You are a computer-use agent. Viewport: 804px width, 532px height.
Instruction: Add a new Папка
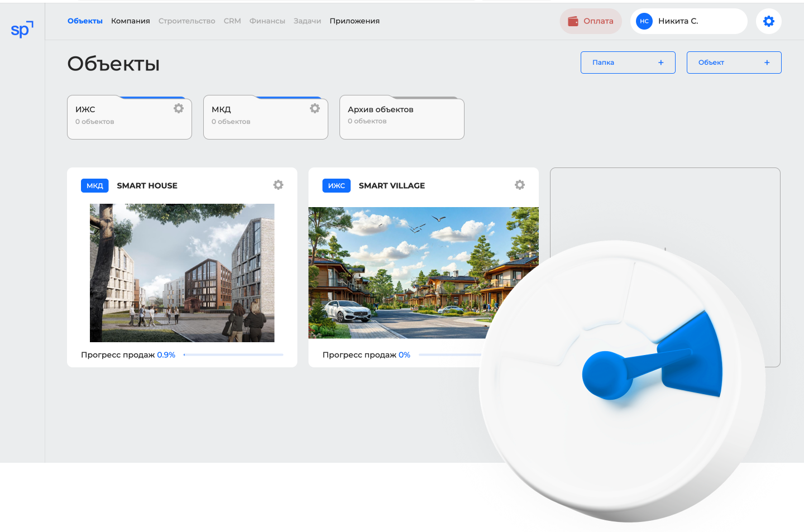[x=628, y=63]
